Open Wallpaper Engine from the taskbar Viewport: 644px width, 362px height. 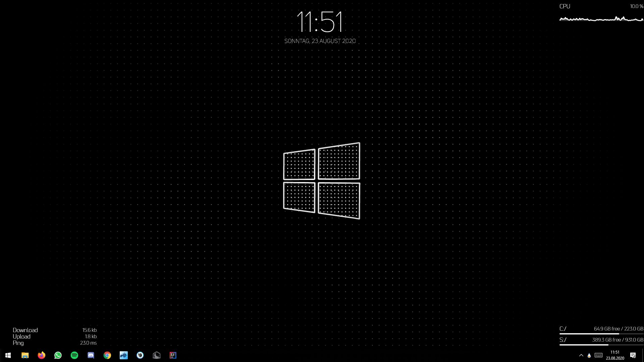pyautogui.click(x=157, y=355)
